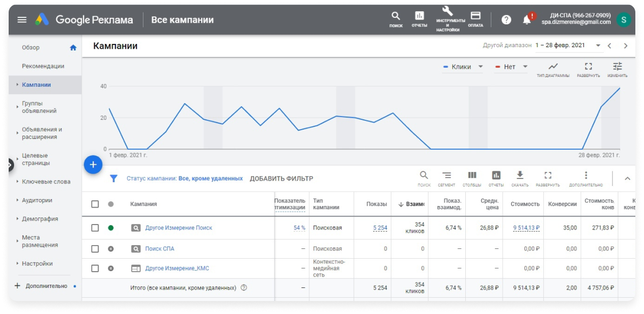Open Места размещения in sidebar

[x=40, y=241]
